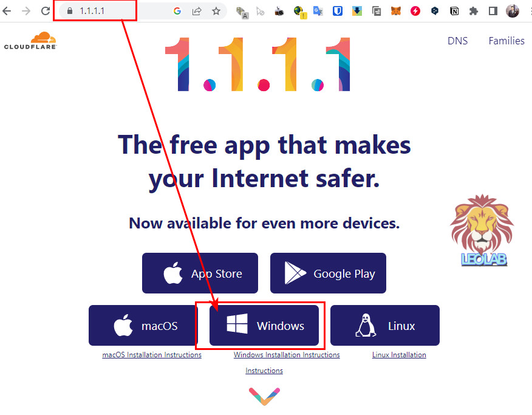Go back using the browser back arrow

click(7, 11)
